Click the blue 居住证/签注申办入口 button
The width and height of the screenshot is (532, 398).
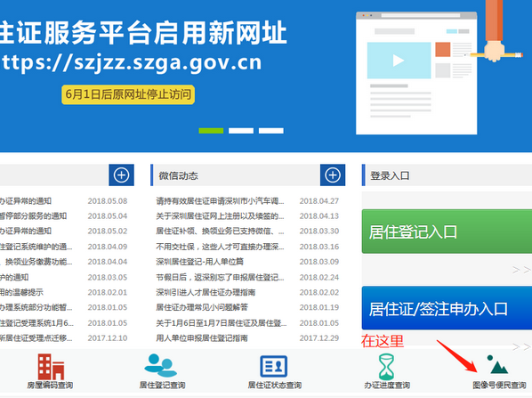(447, 308)
